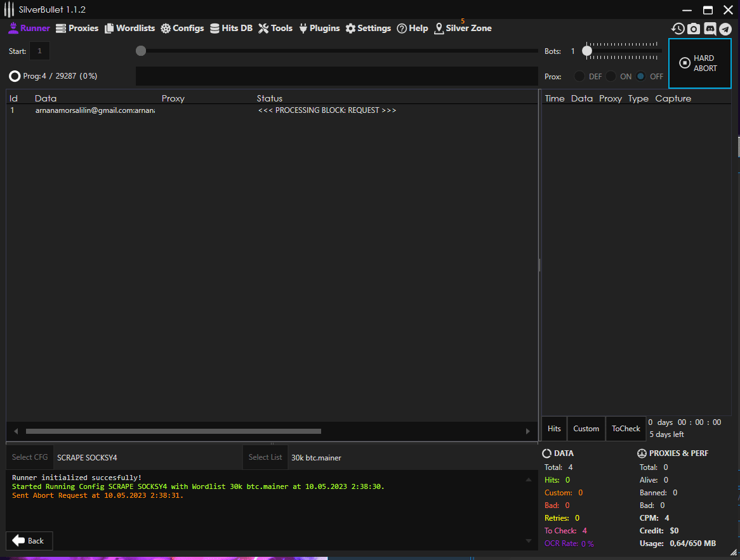
Task: Set Prox mode to ON
Action: 611,76
